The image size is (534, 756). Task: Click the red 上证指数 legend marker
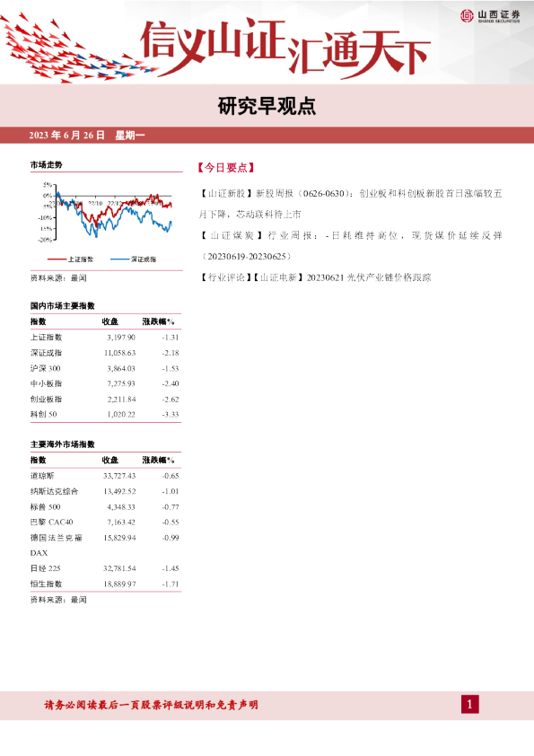[57, 259]
